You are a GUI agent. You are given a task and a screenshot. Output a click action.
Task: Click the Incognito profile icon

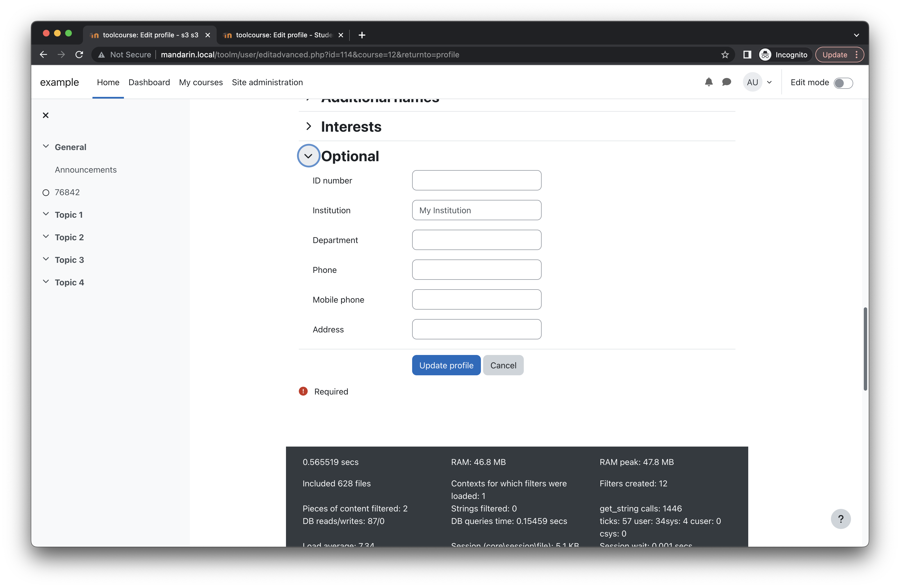point(765,55)
